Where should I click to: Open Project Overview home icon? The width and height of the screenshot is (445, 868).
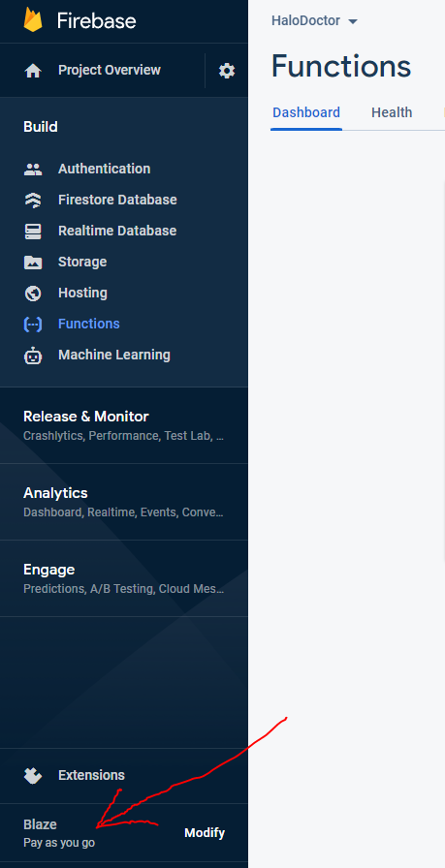click(x=33, y=71)
